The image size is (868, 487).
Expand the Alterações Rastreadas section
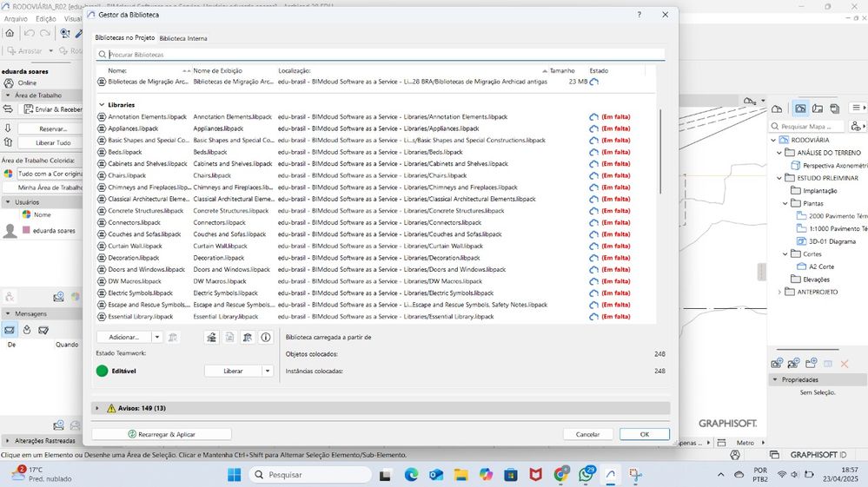click(8, 441)
